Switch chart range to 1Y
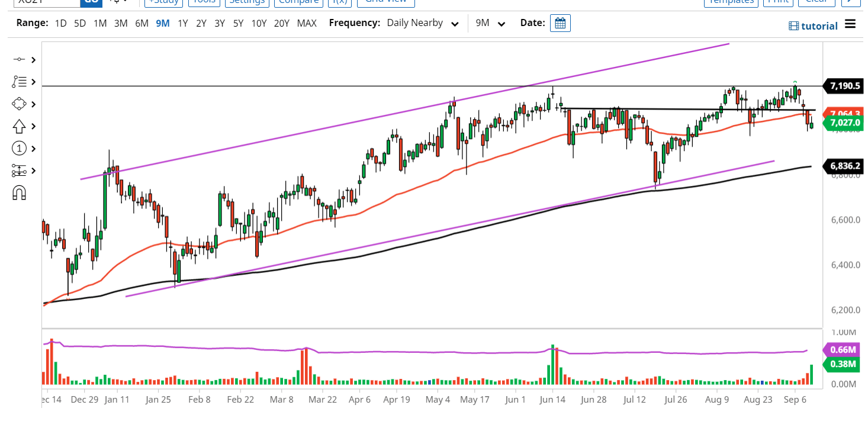Image resolution: width=868 pixels, height=421 pixels. point(182,23)
